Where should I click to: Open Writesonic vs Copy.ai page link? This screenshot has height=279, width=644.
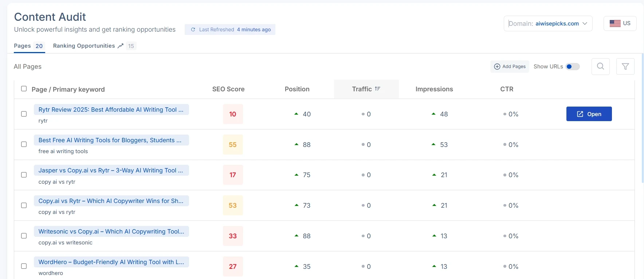111,231
